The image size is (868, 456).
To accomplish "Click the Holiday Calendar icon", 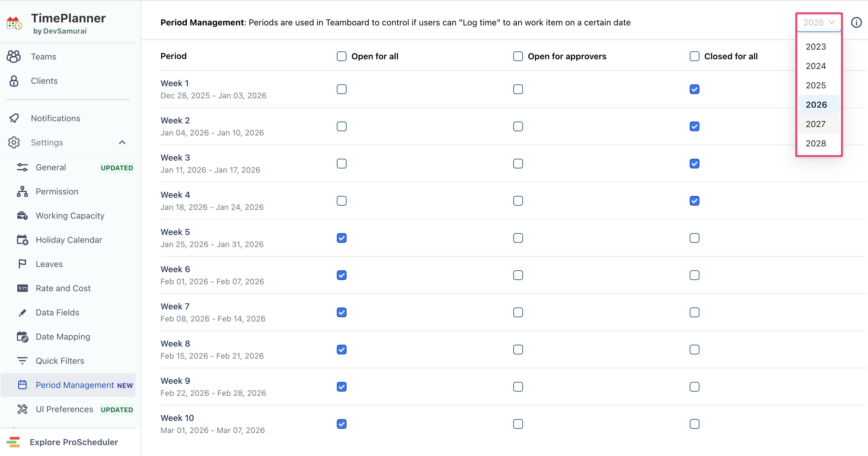I will (22, 240).
